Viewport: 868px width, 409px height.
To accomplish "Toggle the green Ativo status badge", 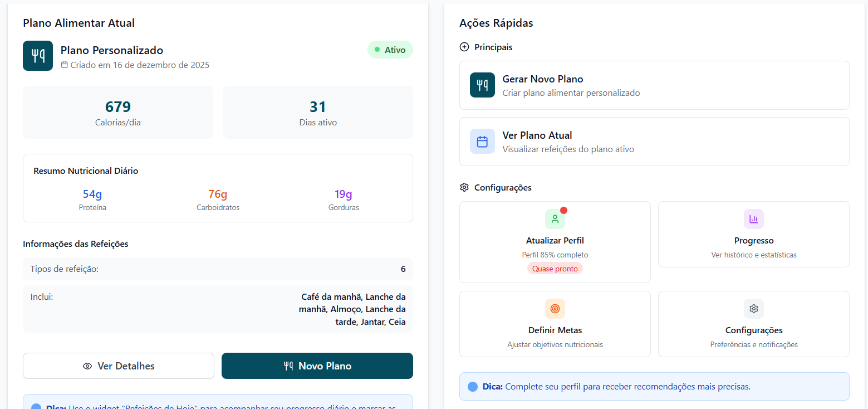I will 390,50.
